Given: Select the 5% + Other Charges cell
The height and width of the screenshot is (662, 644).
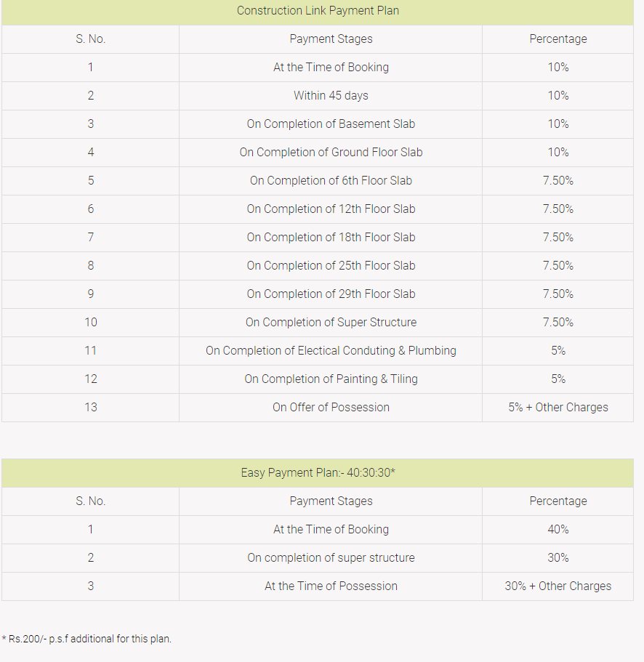Looking at the screenshot, I should click(x=558, y=408).
